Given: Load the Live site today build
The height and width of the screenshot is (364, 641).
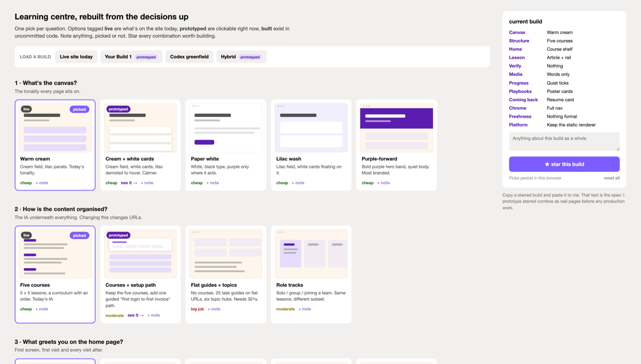Looking at the screenshot, I should click(x=76, y=57).
